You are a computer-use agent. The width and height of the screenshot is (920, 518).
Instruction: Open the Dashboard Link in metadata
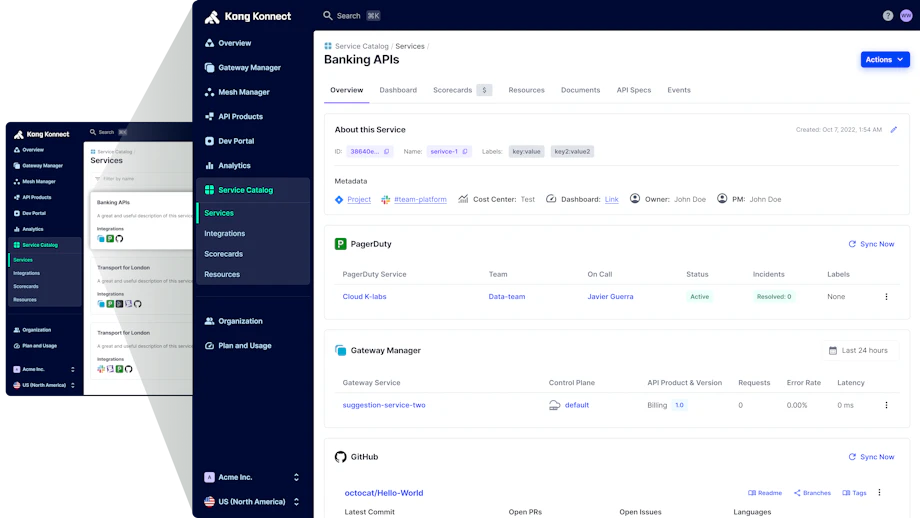click(x=611, y=199)
